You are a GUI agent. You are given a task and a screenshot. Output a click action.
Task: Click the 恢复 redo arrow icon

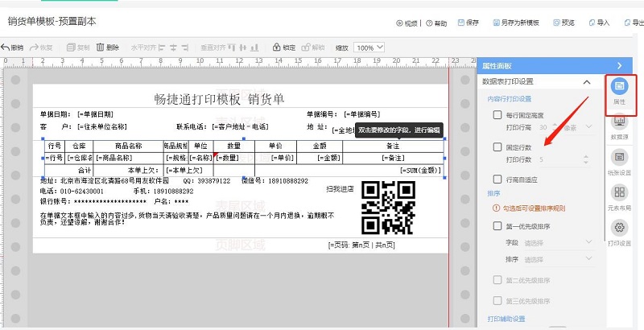[x=34, y=47]
